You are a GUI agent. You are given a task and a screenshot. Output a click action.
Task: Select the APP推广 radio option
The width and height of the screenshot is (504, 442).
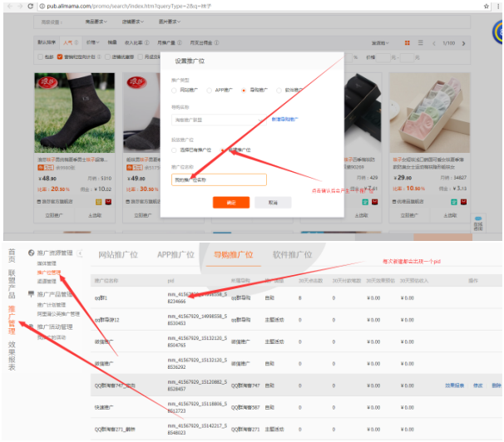point(208,89)
